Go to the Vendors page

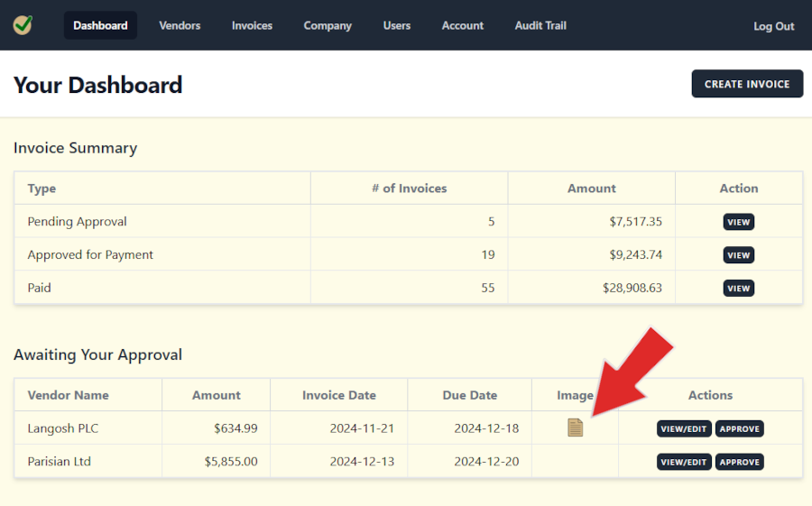180,25
